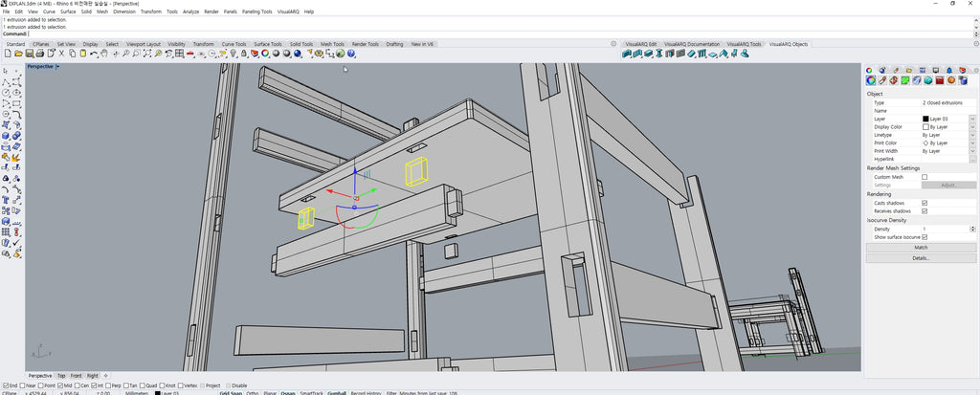Switch to the Top viewport tab
The image size is (980, 395).
pos(61,376)
